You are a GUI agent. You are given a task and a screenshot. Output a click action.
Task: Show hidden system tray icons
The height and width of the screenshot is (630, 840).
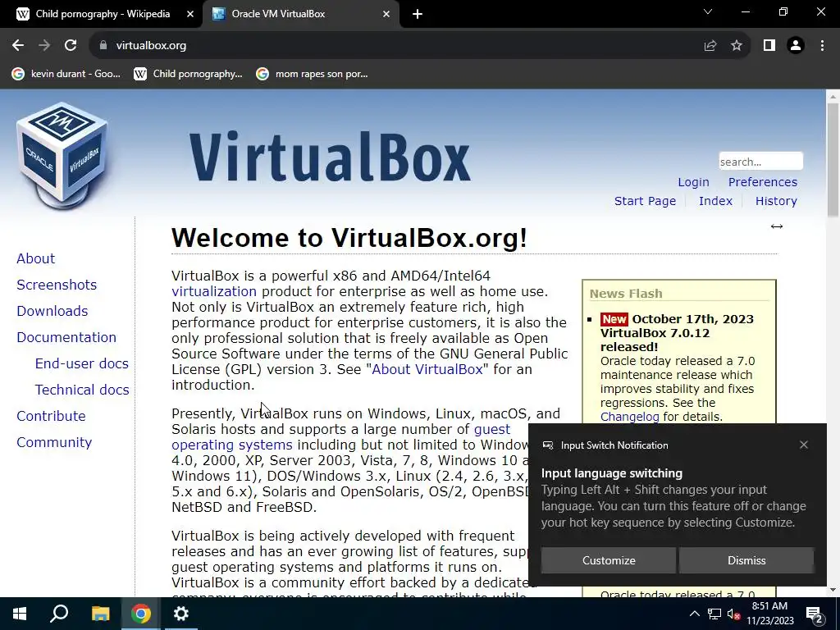[x=694, y=614]
